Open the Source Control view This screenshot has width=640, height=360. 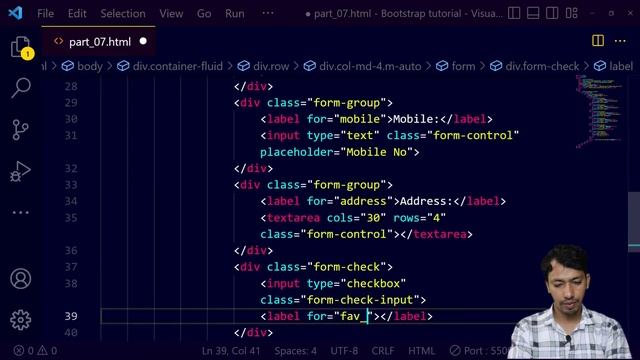20,129
